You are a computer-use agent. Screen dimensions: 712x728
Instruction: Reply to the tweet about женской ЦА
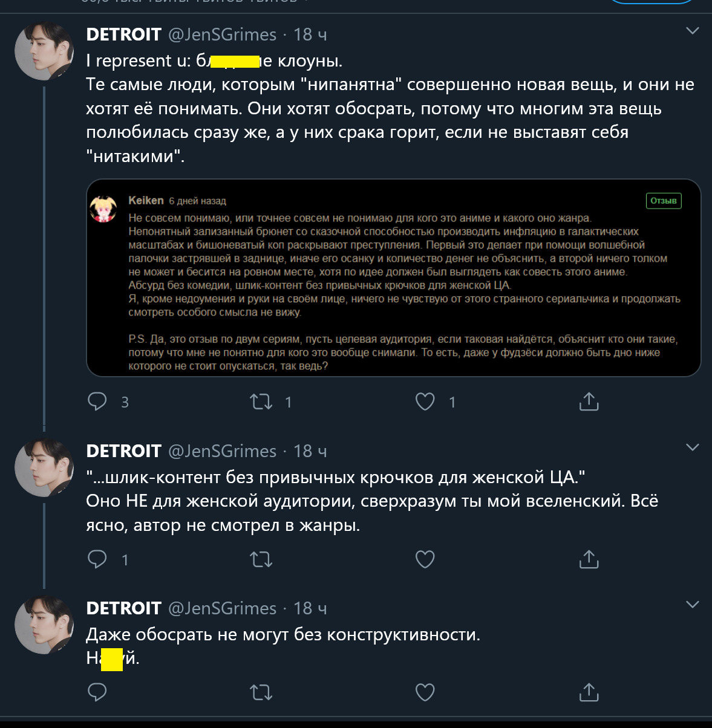coord(97,559)
